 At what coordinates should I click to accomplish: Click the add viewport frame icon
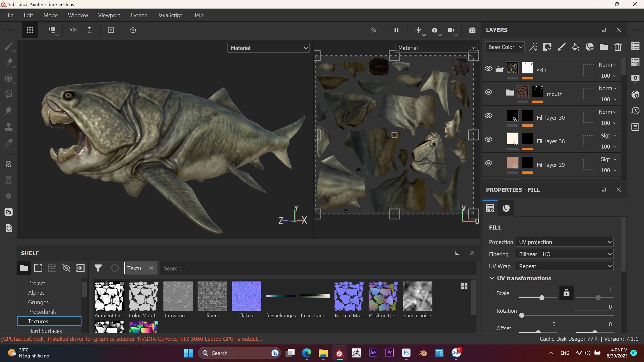coord(111,30)
